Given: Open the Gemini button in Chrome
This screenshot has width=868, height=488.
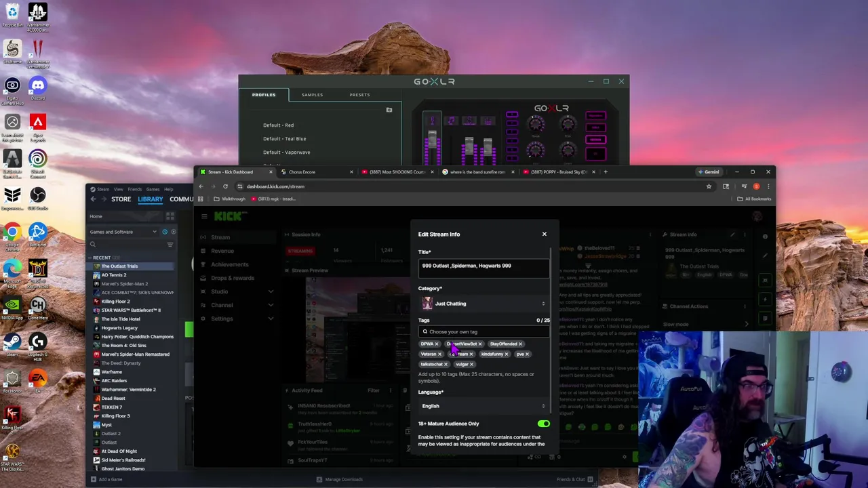Looking at the screenshot, I should tap(709, 172).
